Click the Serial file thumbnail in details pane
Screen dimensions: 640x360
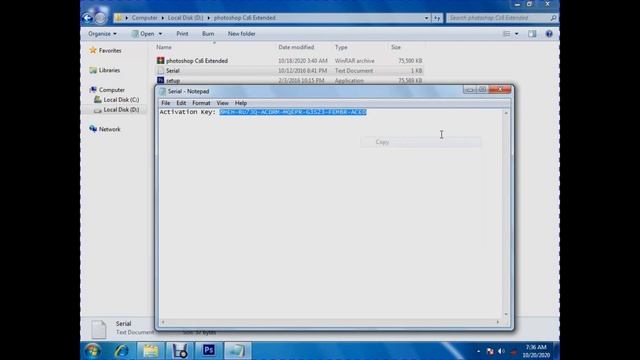[x=98, y=329]
